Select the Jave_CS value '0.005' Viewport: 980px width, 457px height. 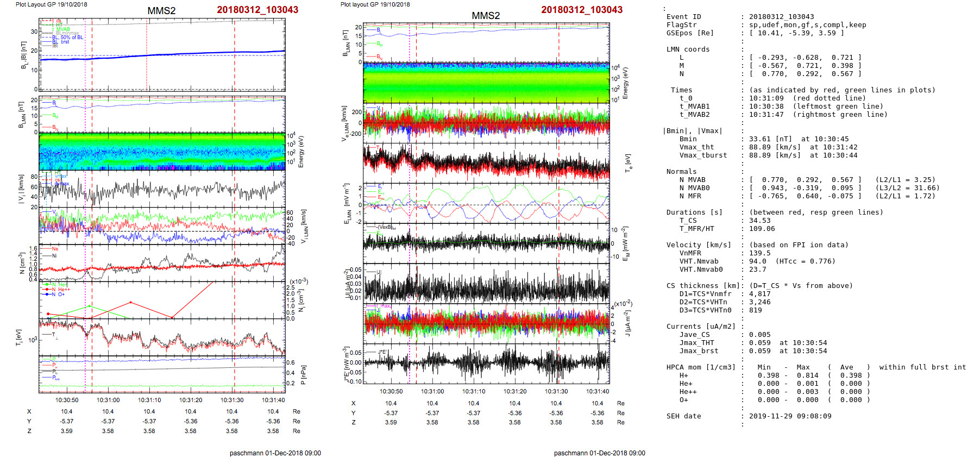coord(760,335)
